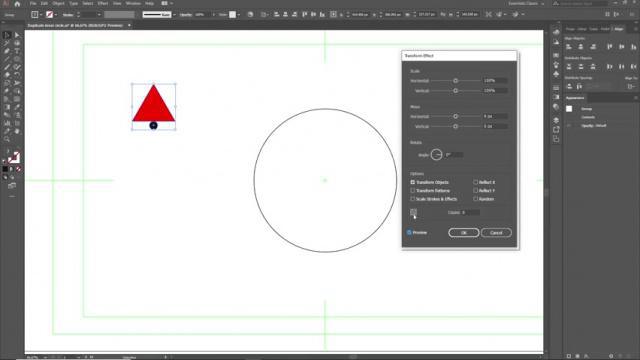Select the Eyedropper tool
The image size is (640, 360).
click(17, 107)
